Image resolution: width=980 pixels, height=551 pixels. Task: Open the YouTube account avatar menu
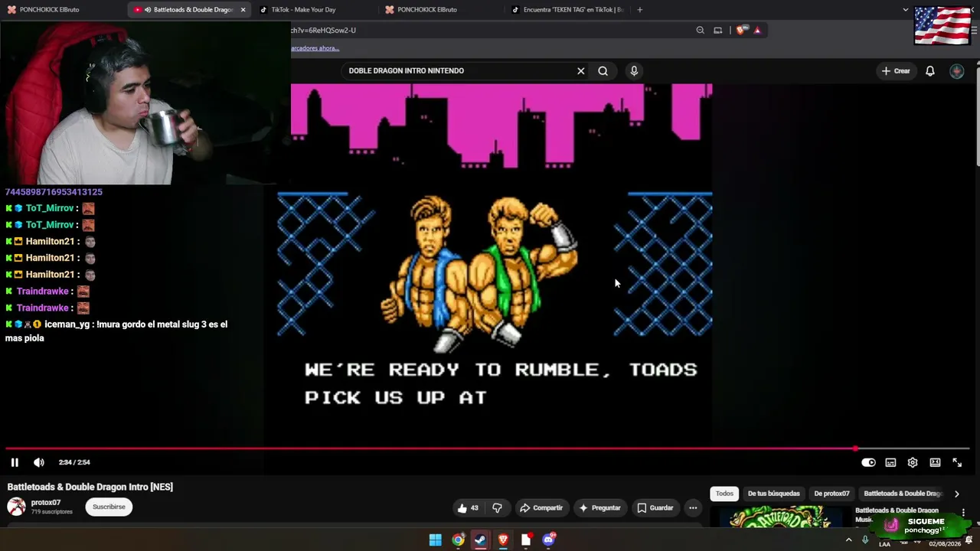[957, 70]
